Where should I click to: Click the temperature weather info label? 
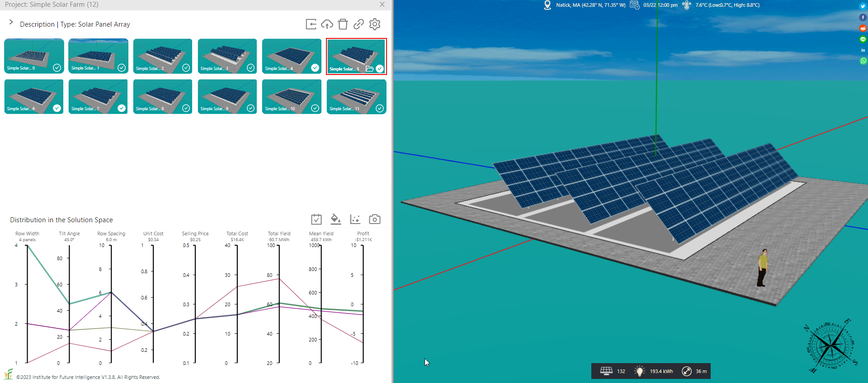727,5
